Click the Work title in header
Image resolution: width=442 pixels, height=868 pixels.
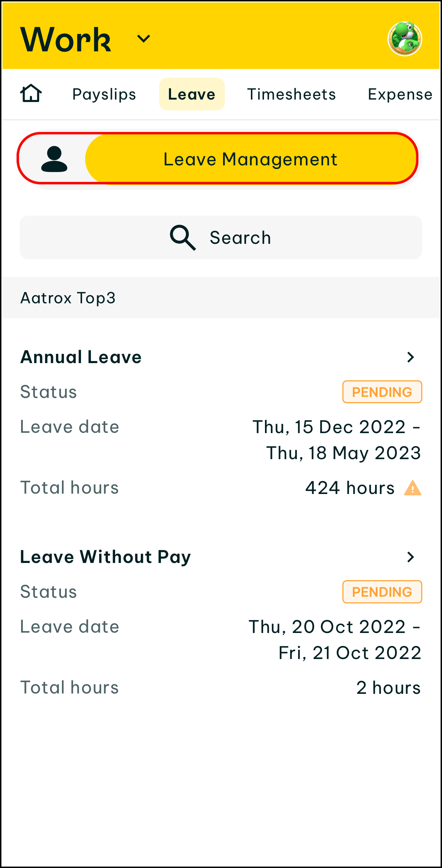click(66, 39)
